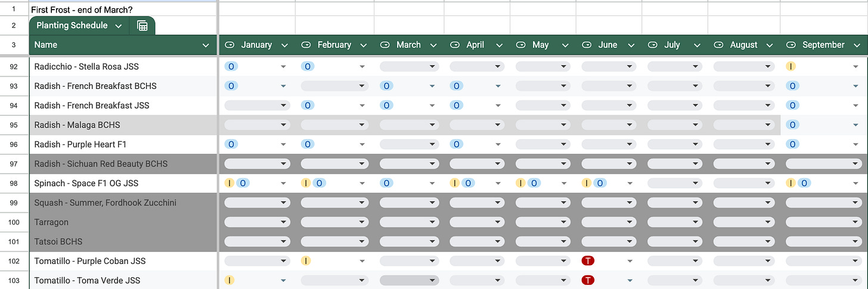Open September dropdown for Tomatillo Purple Coban JSS
Viewport: 868px width, 289px height.
coord(824,261)
